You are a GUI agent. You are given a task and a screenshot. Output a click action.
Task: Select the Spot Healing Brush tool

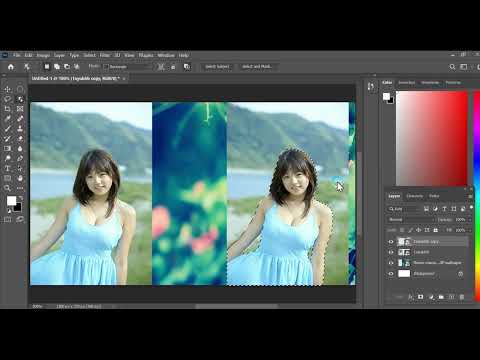pos(20,119)
